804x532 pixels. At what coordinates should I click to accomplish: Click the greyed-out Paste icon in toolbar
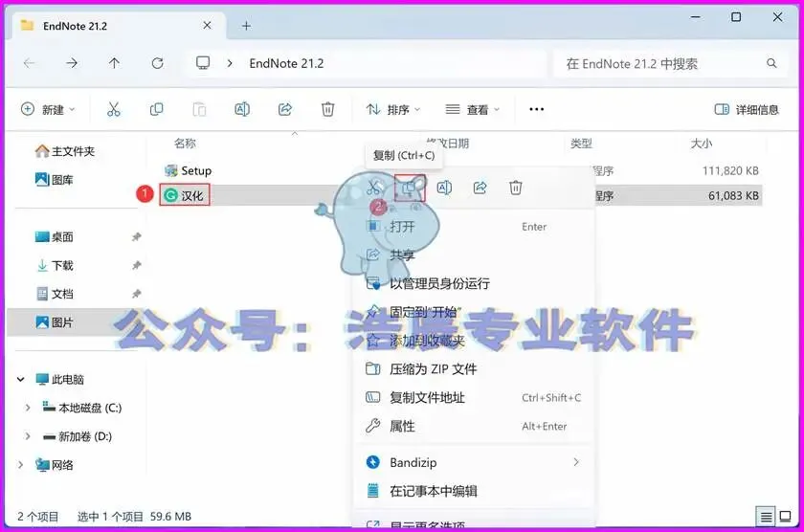[199, 109]
